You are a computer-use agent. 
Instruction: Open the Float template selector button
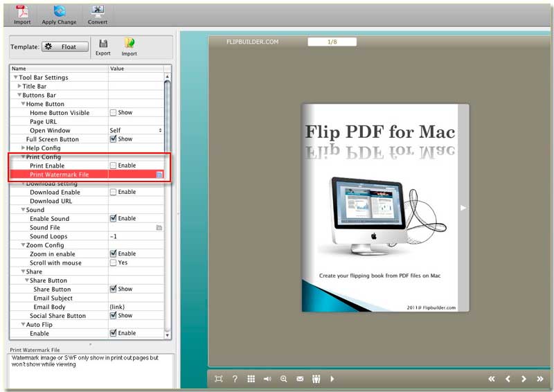coord(65,46)
